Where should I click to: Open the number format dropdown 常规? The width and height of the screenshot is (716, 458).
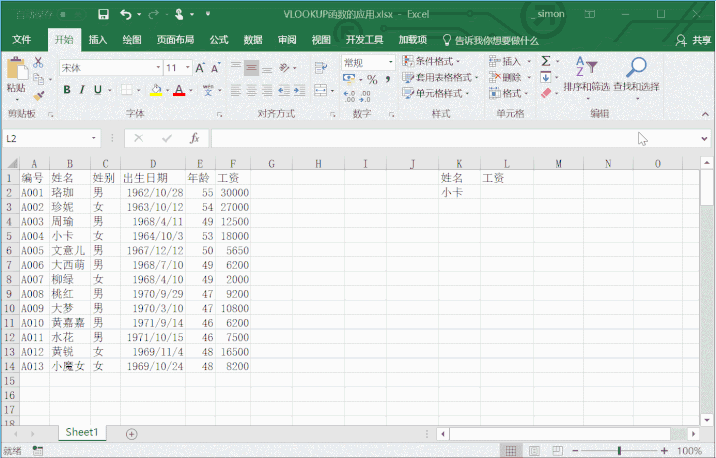coord(390,62)
